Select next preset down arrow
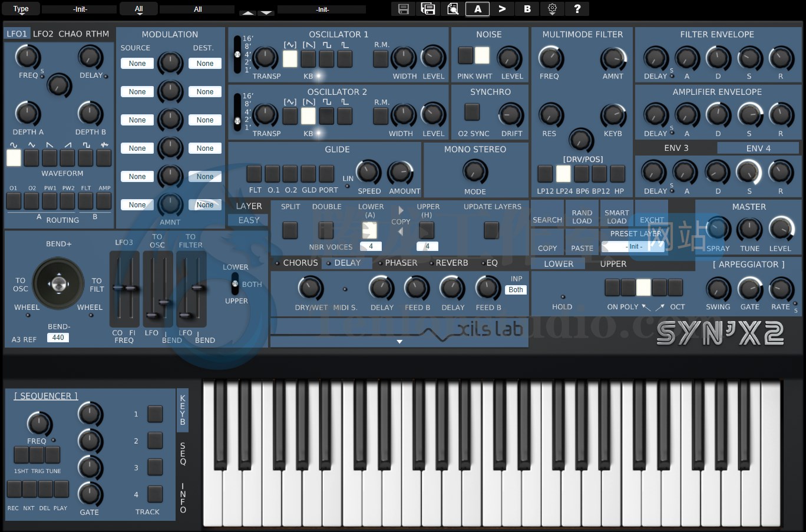 tap(266, 12)
